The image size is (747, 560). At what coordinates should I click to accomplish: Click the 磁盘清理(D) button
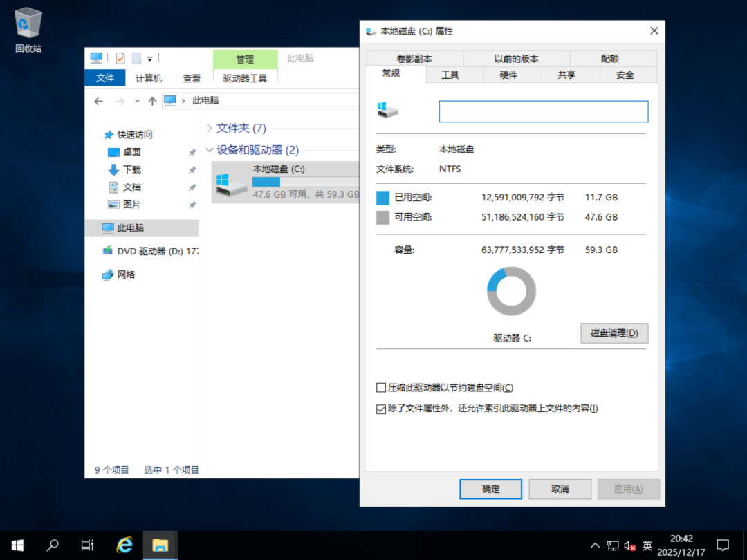click(x=614, y=333)
